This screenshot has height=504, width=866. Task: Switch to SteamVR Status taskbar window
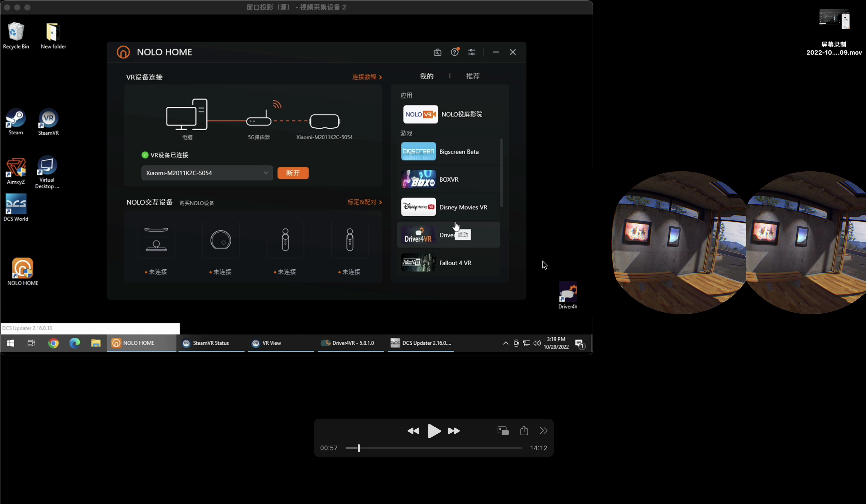(211, 343)
